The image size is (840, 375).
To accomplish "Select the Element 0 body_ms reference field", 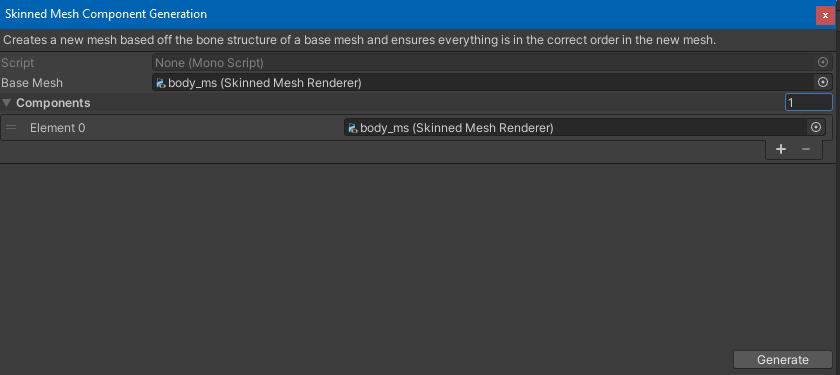I will (584, 128).
